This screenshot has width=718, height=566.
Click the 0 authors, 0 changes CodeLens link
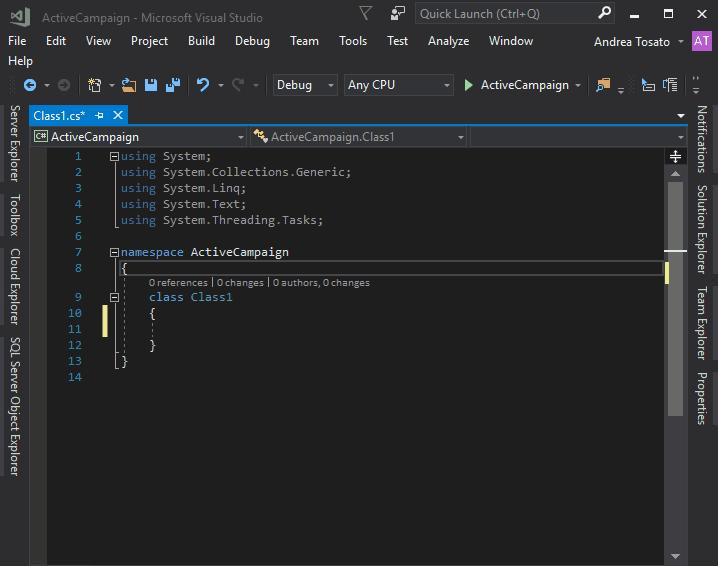(321, 283)
